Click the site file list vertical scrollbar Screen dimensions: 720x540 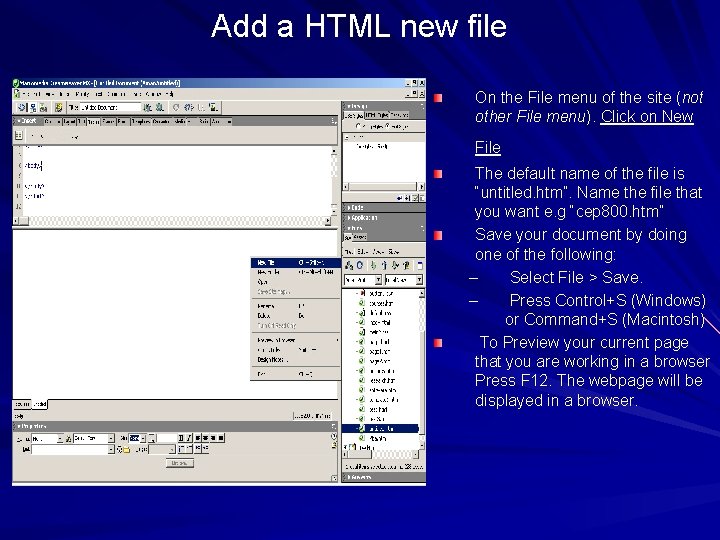click(x=422, y=369)
